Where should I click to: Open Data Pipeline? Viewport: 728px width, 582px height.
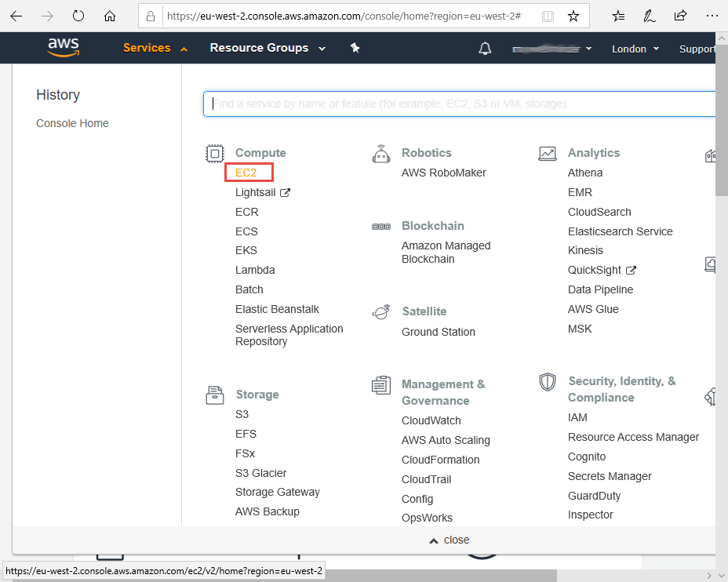pos(600,289)
